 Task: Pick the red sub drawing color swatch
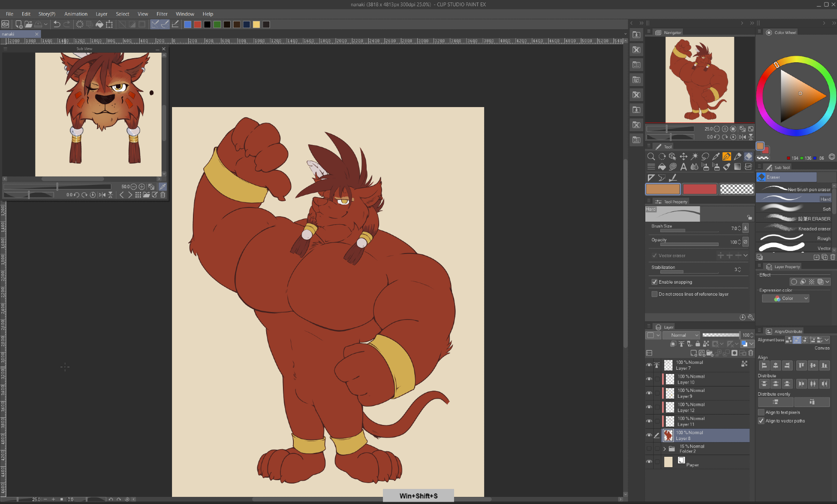tap(700, 189)
